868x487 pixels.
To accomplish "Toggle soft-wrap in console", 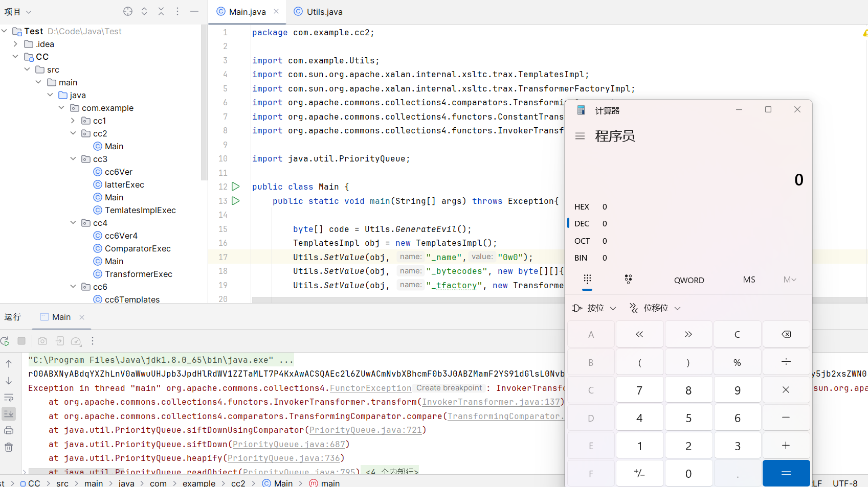I will pos(9,398).
